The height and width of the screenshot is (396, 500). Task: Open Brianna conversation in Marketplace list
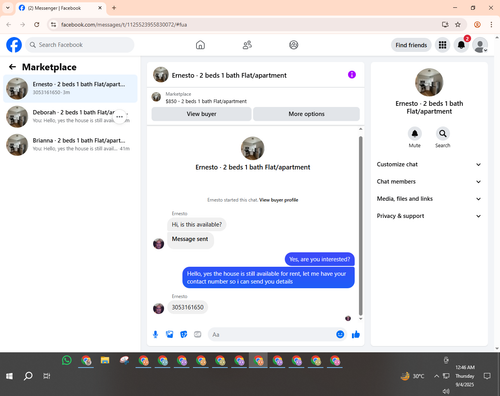(70, 145)
